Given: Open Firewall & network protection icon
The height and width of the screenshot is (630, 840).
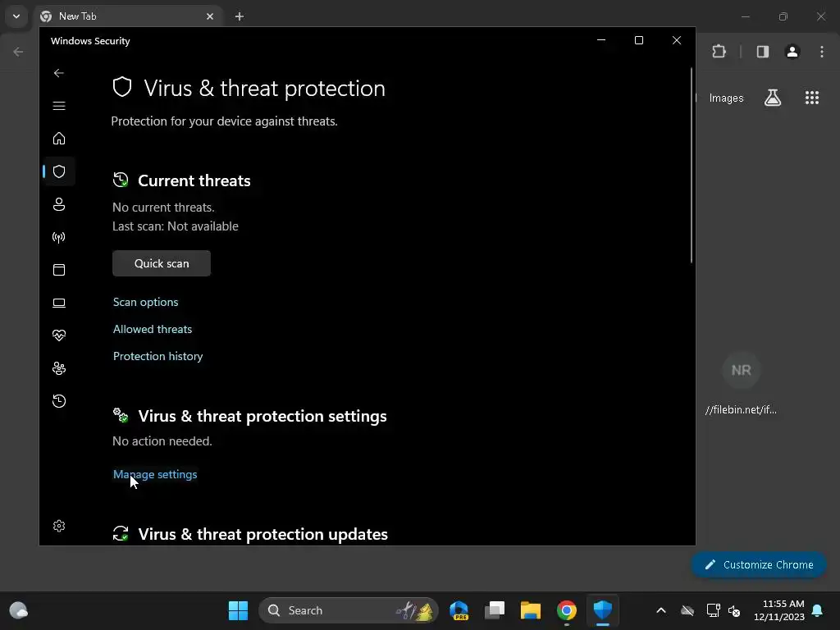Looking at the screenshot, I should point(59,237).
